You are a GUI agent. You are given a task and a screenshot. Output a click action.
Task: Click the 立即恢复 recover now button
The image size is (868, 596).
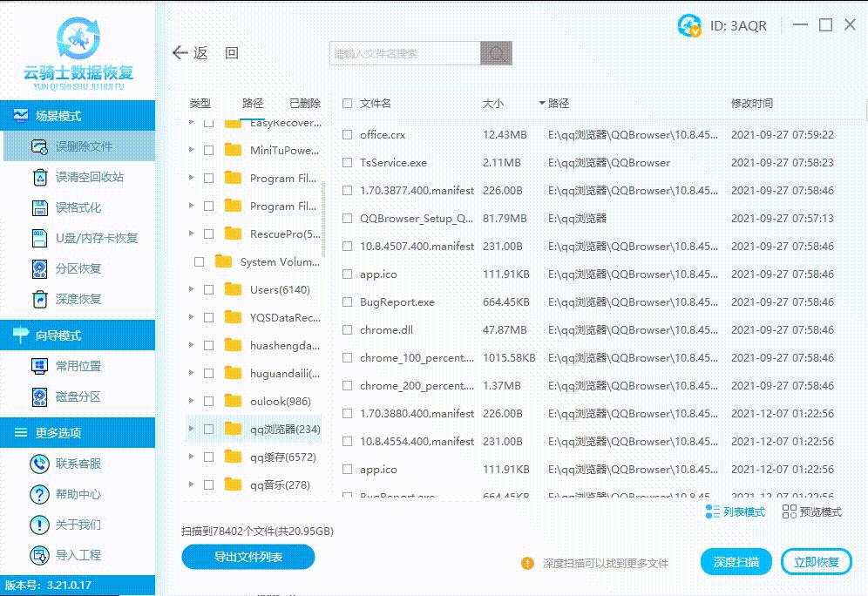click(x=816, y=562)
